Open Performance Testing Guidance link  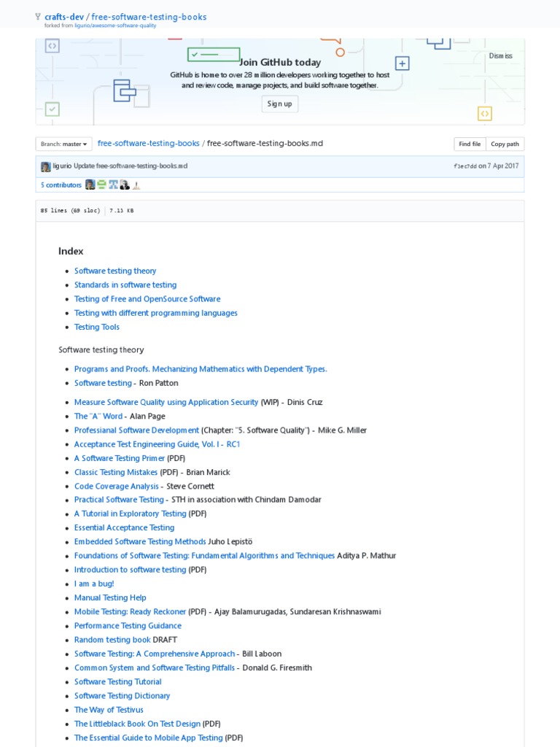pyautogui.click(x=128, y=626)
